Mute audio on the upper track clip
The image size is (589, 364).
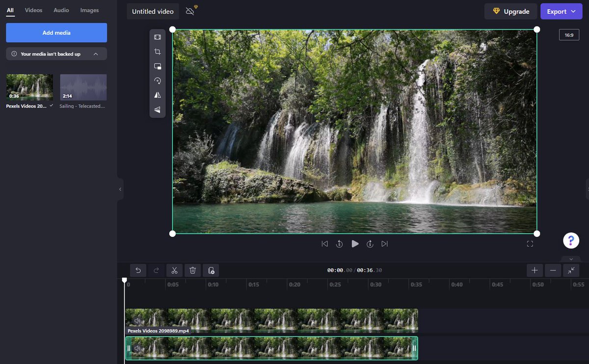pos(138,321)
